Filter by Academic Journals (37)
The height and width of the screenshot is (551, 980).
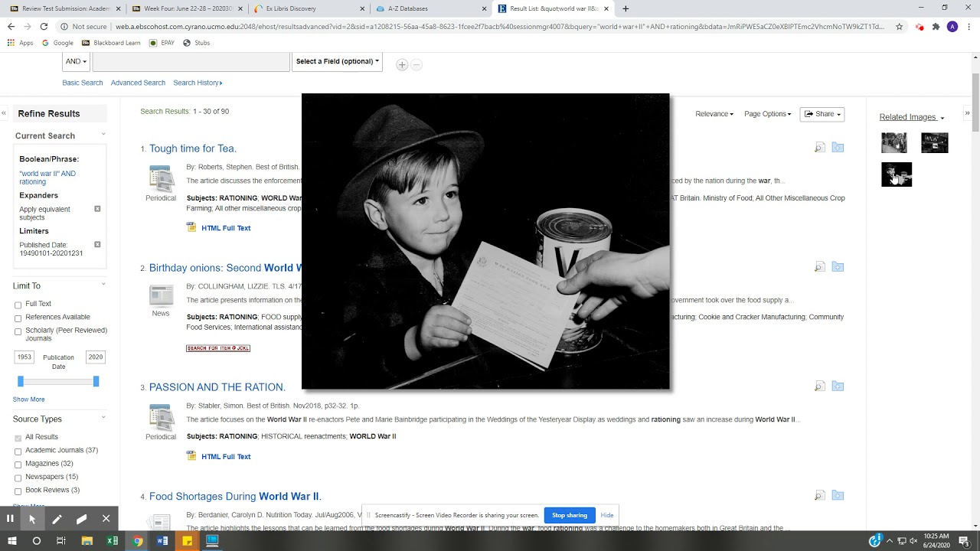pos(18,451)
